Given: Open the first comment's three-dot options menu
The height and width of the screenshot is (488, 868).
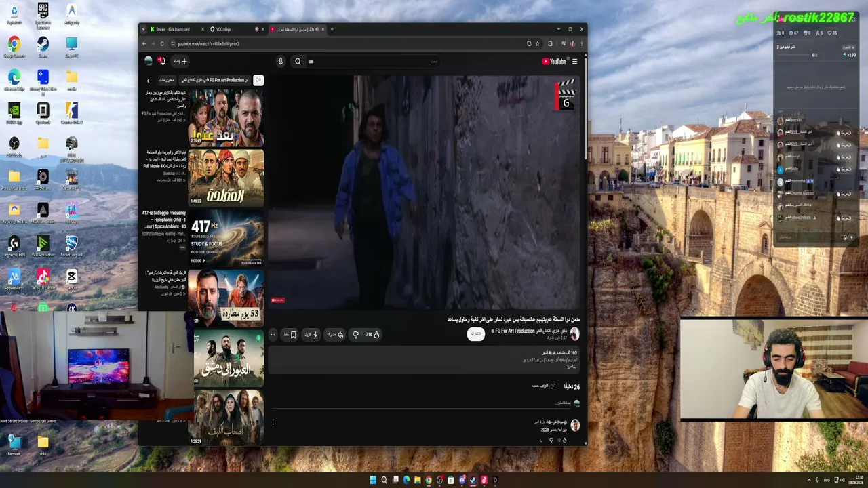Looking at the screenshot, I should [x=273, y=422].
